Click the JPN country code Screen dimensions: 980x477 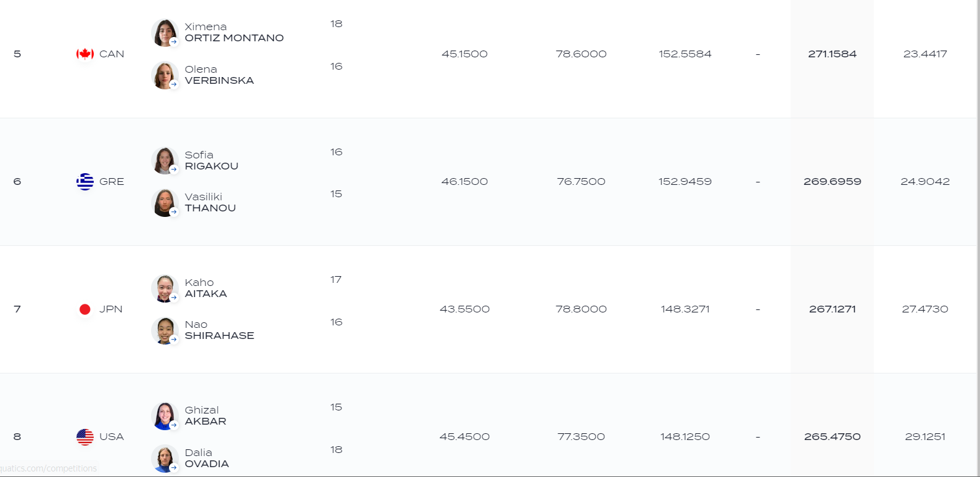111,309
